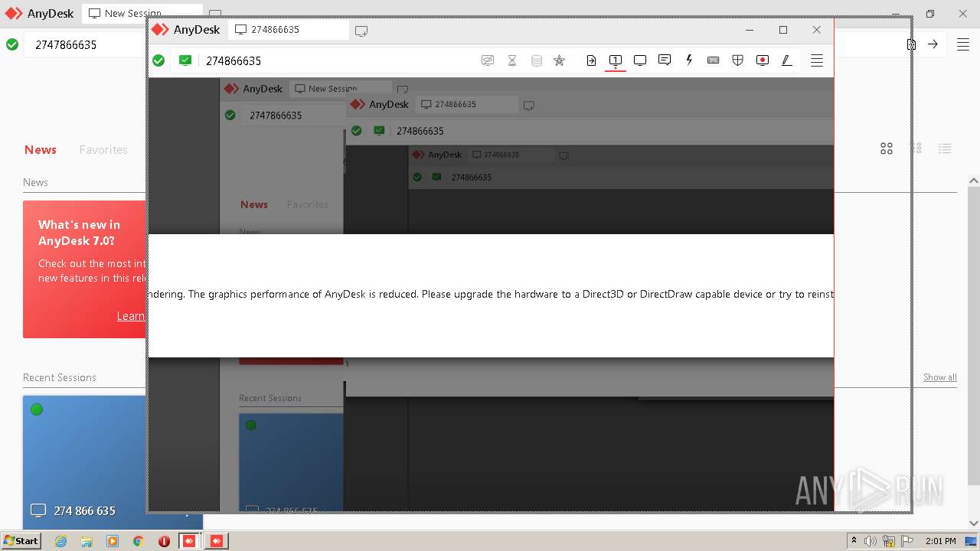This screenshot has height=551, width=980.
Task: Open the chat bubble icon
Action: (x=665, y=60)
